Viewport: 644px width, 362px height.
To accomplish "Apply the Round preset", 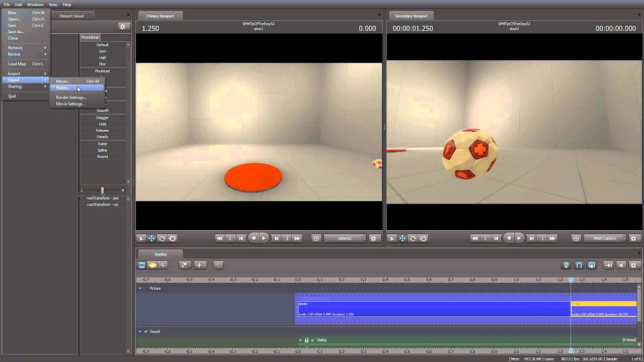I will click(103, 156).
